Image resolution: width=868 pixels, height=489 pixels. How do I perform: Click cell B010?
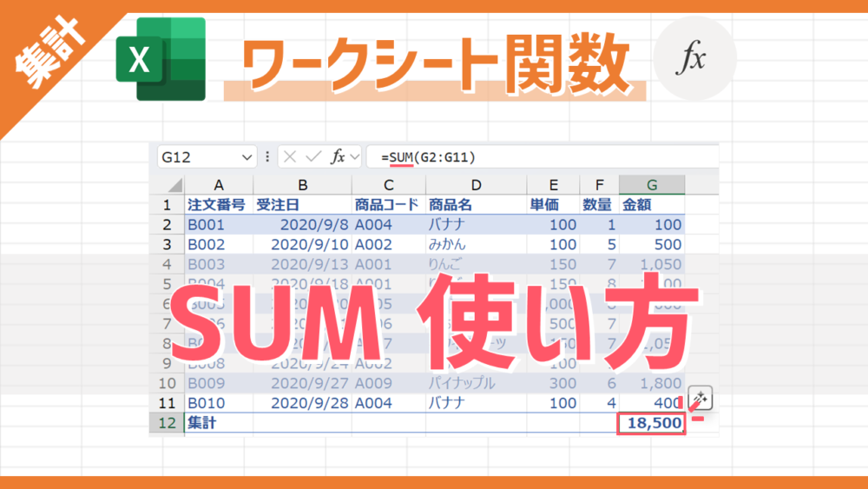[219, 403]
